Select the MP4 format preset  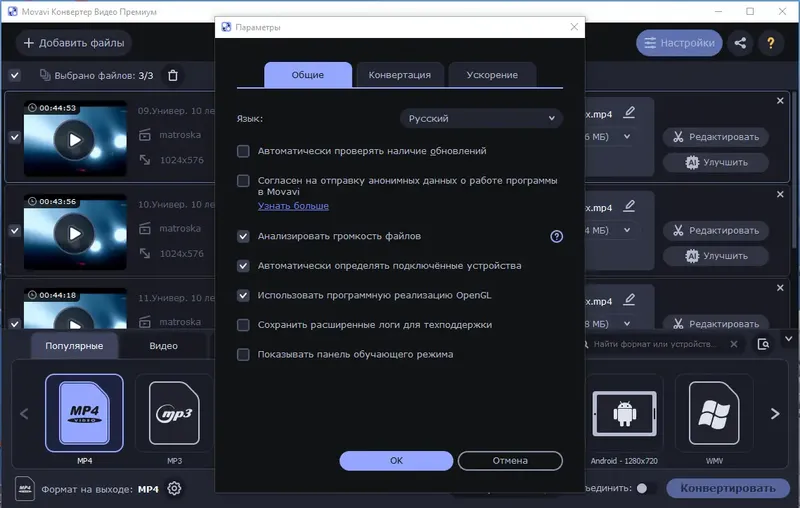pyautogui.click(x=84, y=413)
